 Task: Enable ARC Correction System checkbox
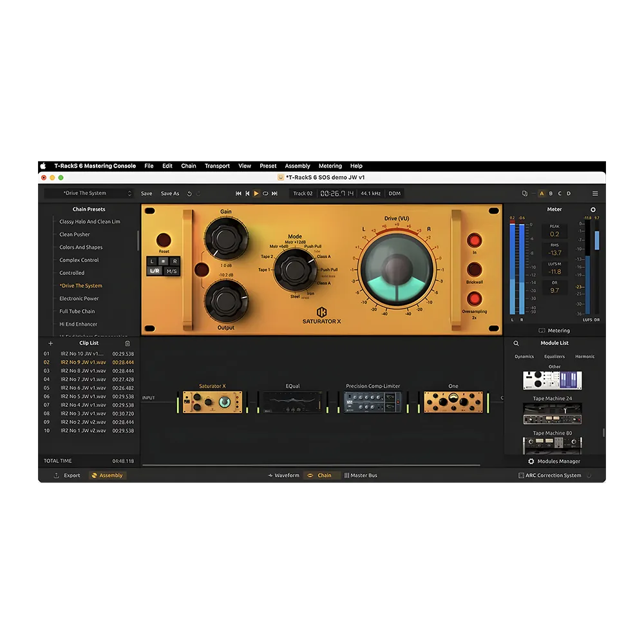(x=521, y=475)
